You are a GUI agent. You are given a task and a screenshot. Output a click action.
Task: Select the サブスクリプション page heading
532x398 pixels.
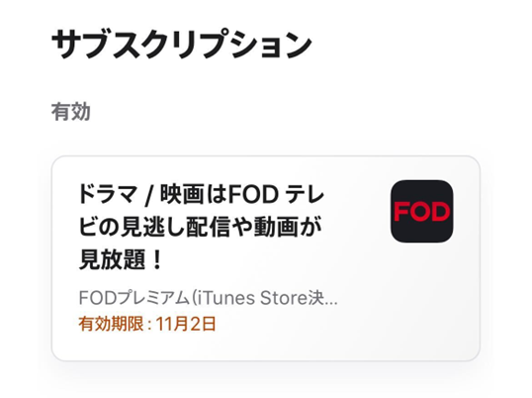tap(182, 45)
